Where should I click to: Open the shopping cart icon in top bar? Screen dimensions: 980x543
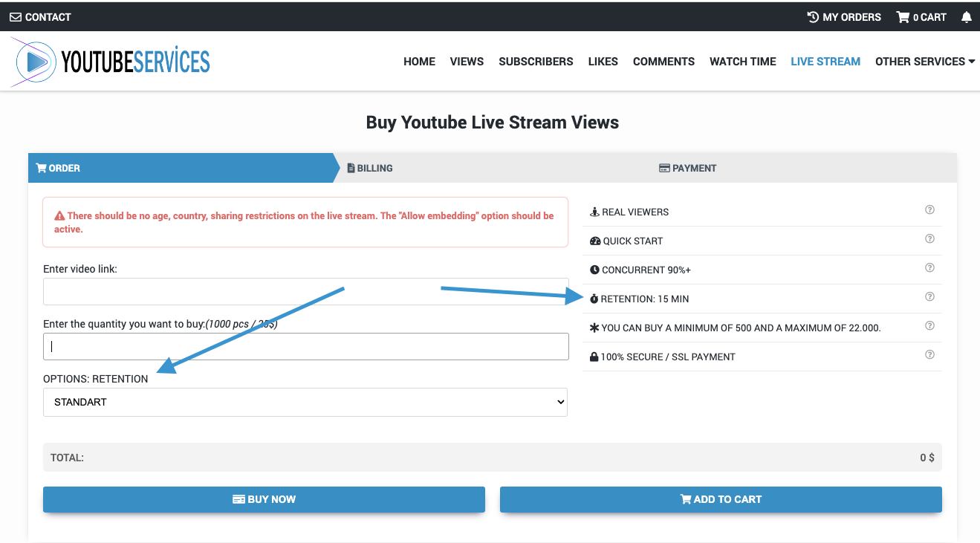(x=903, y=17)
